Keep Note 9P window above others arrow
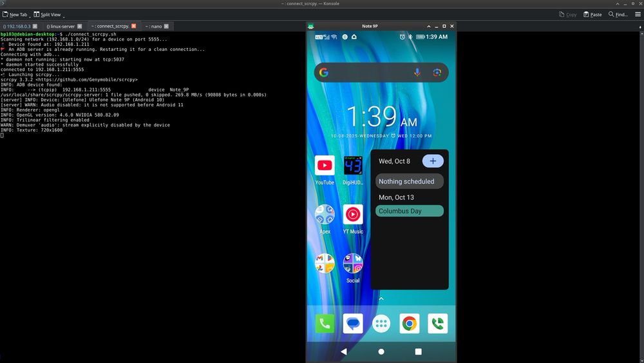The image size is (644, 363). [x=429, y=26]
